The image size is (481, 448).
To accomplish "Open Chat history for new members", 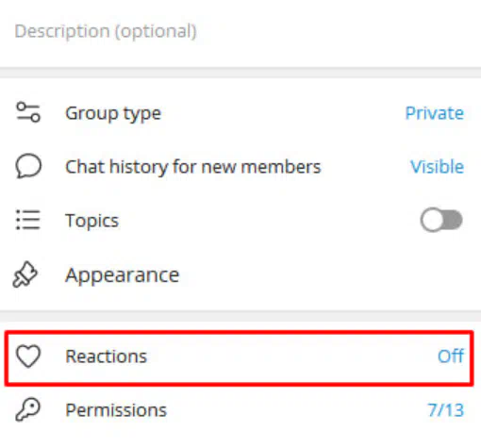I will coord(240,166).
